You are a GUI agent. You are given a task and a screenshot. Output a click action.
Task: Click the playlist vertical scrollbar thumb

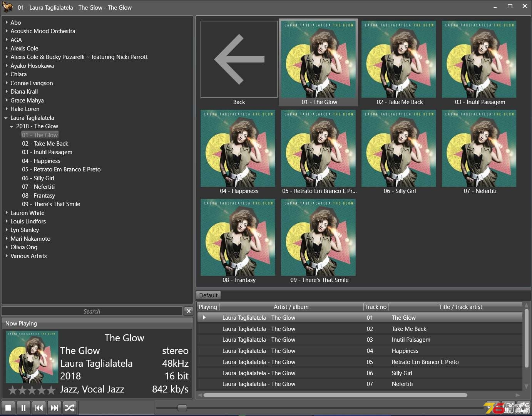(527, 338)
